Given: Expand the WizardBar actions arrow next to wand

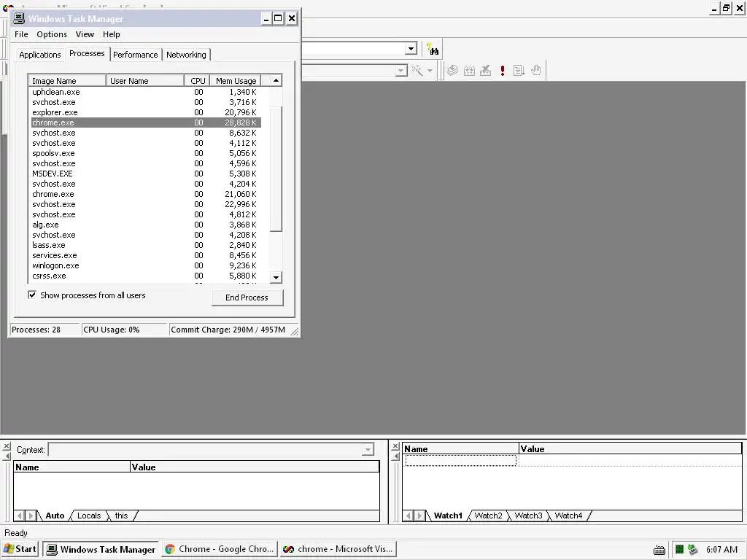Looking at the screenshot, I should (x=430, y=71).
